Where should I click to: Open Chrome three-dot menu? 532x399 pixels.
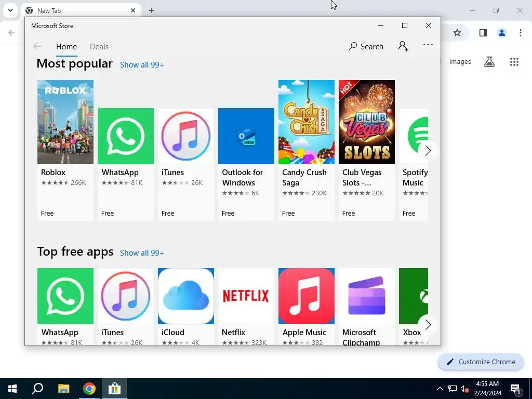point(521,33)
